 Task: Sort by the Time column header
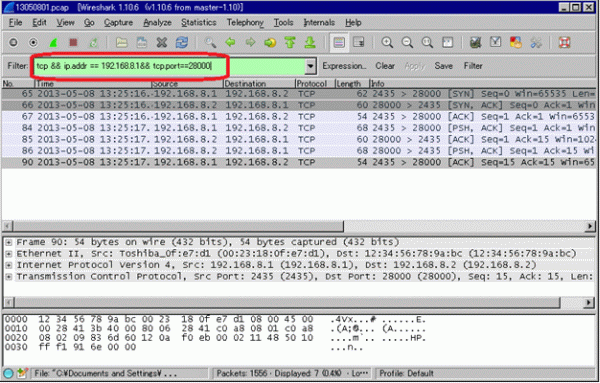(x=93, y=83)
